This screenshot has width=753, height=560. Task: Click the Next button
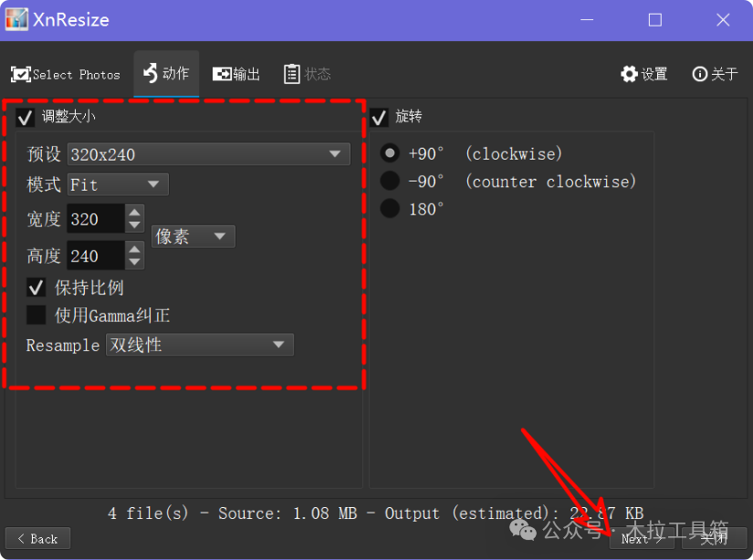pyautogui.click(x=643, y=539)
